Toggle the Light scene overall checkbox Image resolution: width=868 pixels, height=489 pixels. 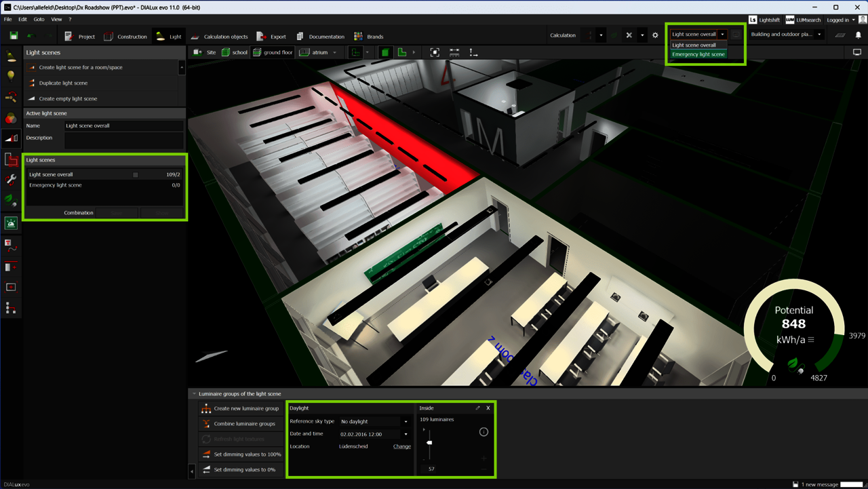click(x=136, y=175)
